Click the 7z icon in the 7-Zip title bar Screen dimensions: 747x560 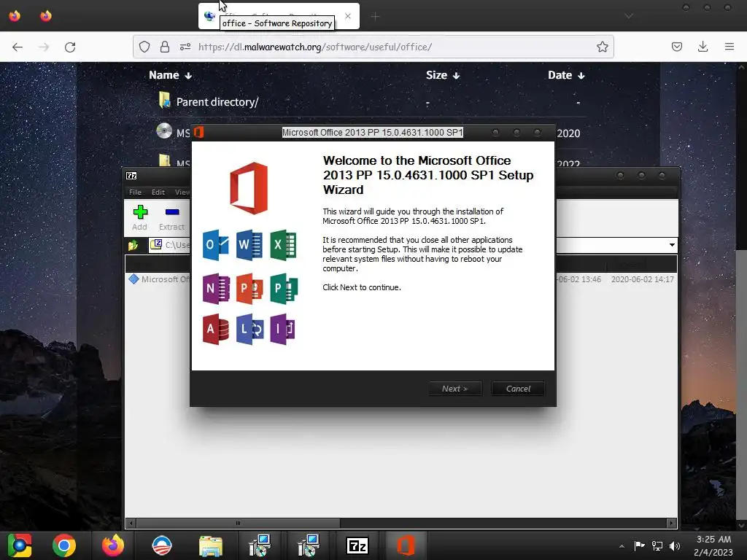point(131,176)
